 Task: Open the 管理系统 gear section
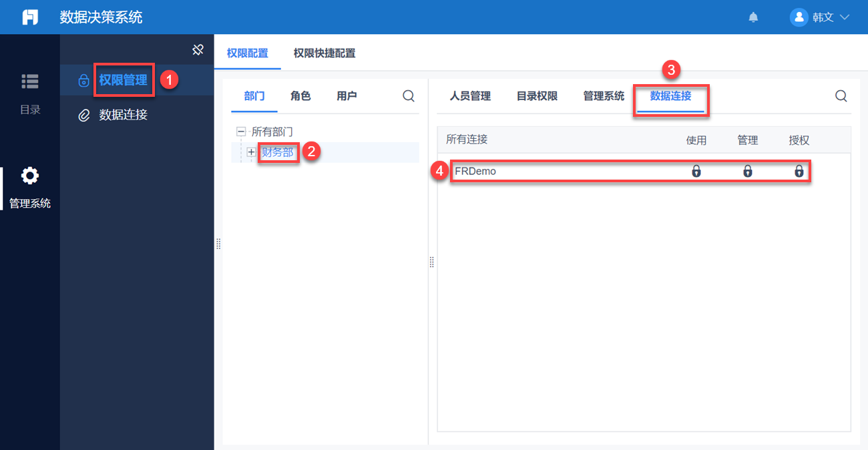(x=30, y=188)
